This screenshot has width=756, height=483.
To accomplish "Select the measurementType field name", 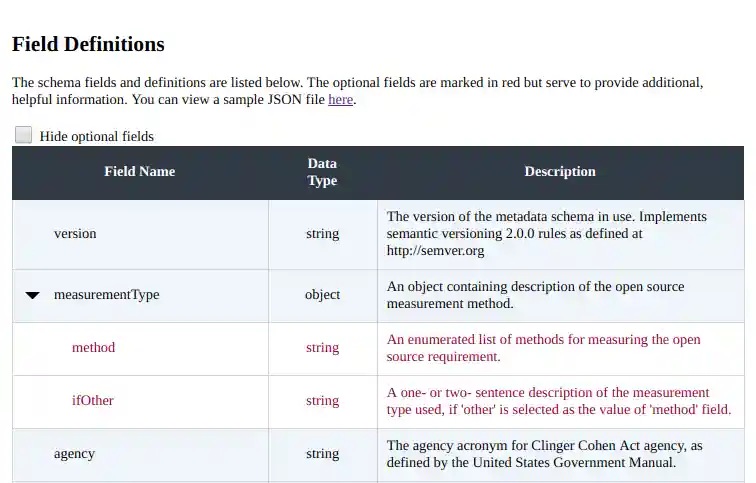I will pos(106,295).
